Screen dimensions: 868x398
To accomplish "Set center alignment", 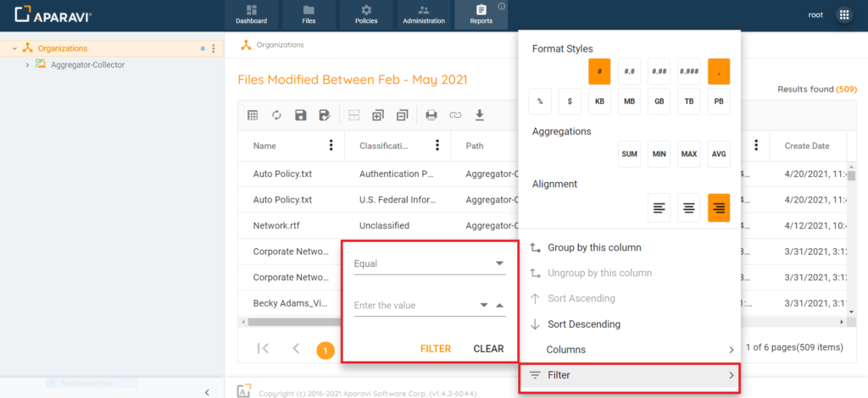I will (x=688, y=207).
